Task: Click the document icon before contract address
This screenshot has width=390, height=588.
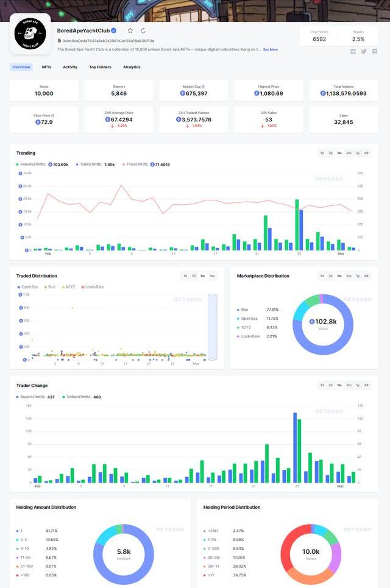Action: click(59, 40)
